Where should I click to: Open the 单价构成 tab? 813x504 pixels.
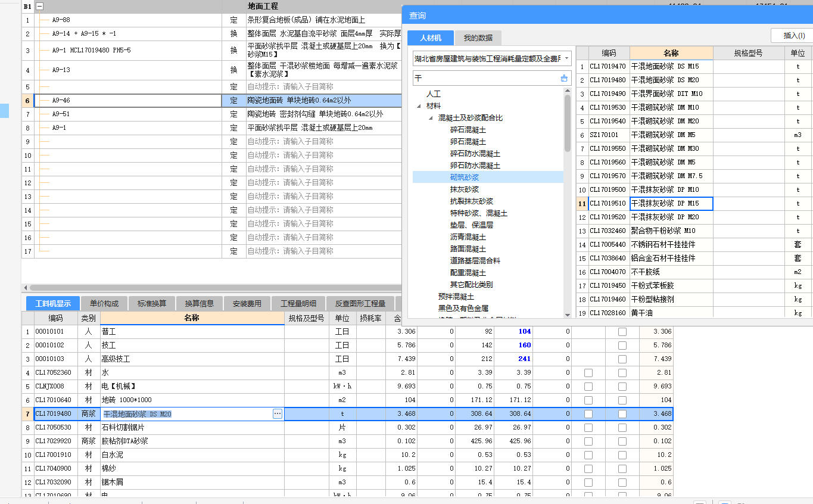point(104,303)
